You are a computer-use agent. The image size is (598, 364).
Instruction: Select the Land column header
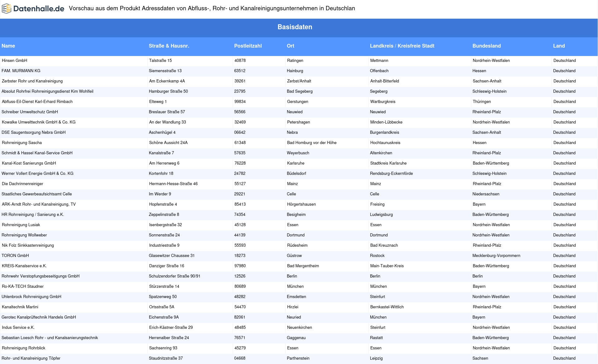coord(559,46)
